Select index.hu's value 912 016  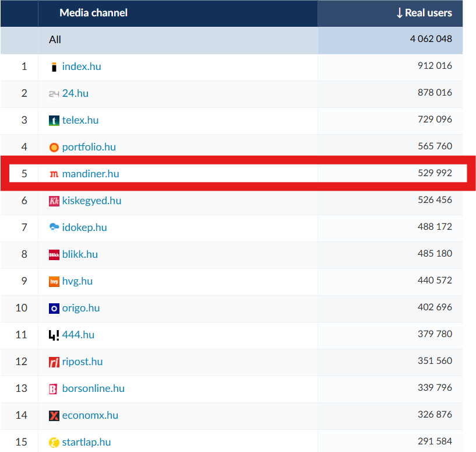[x=435, y=66]
